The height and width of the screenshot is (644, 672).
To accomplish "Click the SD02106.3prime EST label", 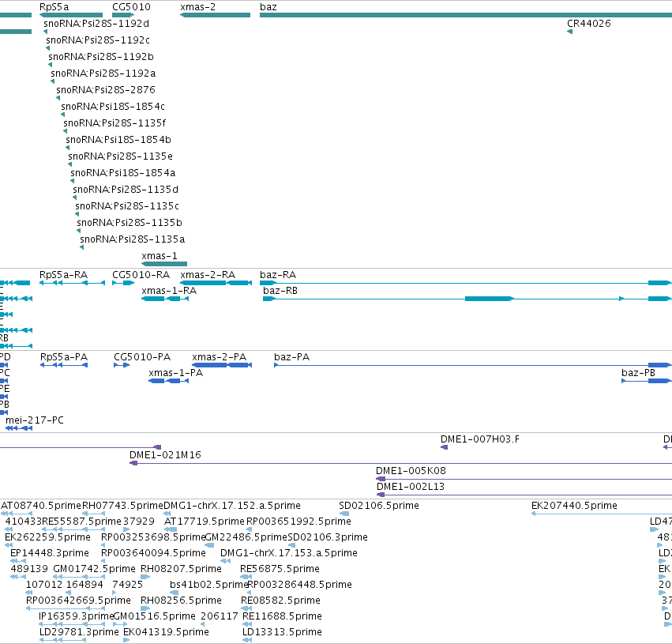I will pos(328,537).
